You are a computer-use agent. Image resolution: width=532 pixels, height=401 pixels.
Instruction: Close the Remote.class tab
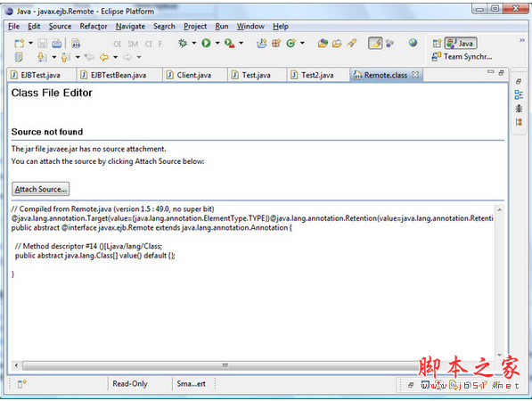click(x=415, y=75)
